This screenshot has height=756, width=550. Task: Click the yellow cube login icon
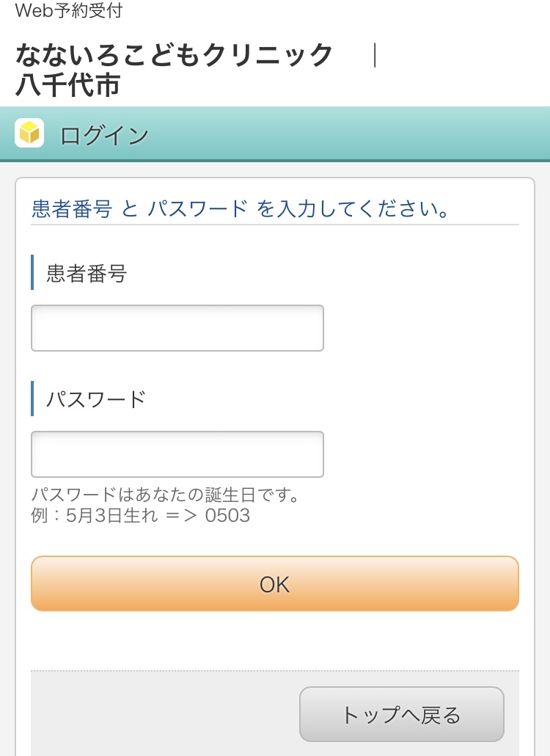coord(29,133)
